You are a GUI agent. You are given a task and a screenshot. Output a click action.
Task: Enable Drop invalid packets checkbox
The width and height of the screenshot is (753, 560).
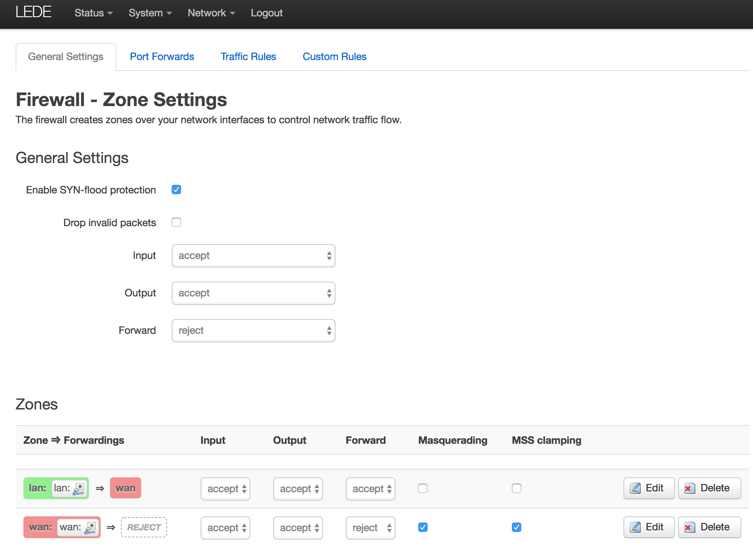176,222
